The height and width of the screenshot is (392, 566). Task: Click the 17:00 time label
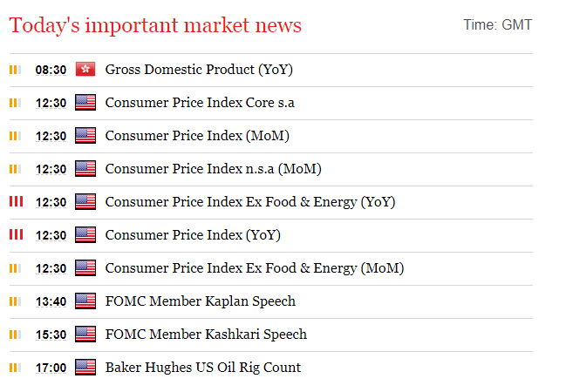point(51,368)
